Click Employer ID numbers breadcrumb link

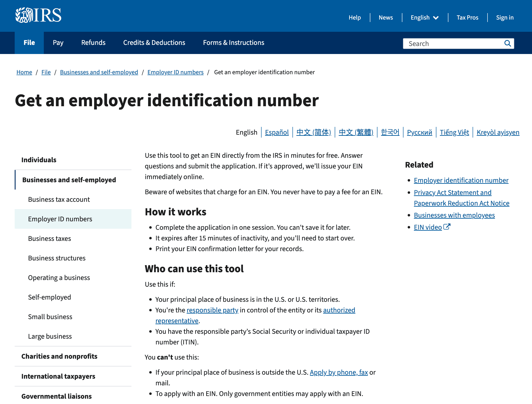tap(175, 72)
